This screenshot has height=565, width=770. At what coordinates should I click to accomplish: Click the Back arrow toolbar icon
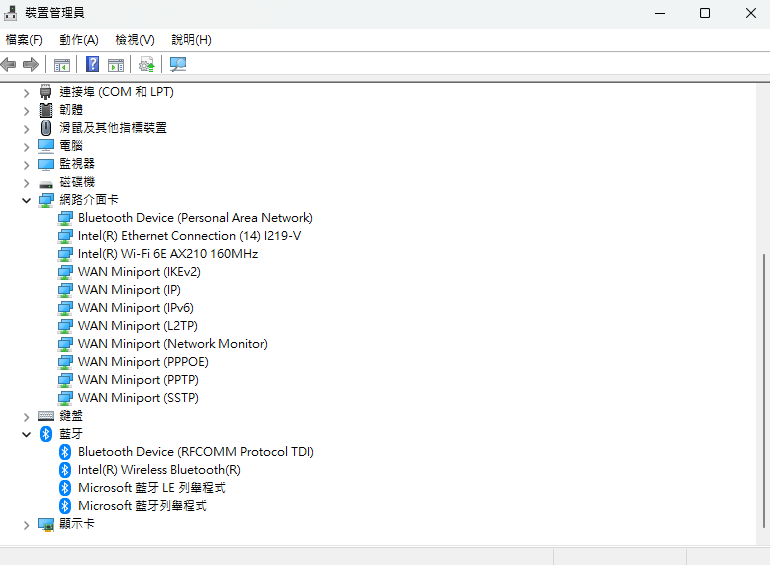[9, 64]
